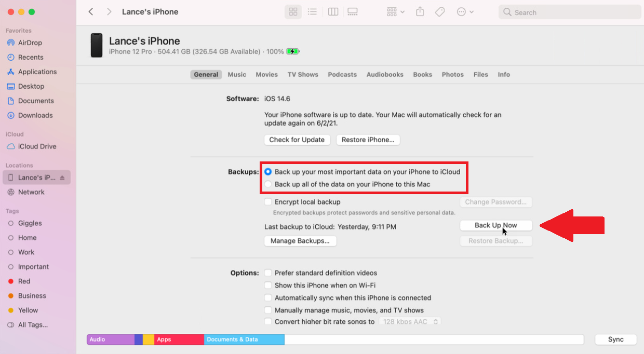Enable convert higher bit rate songs
The image size is (644, 354).
(268, 321)
